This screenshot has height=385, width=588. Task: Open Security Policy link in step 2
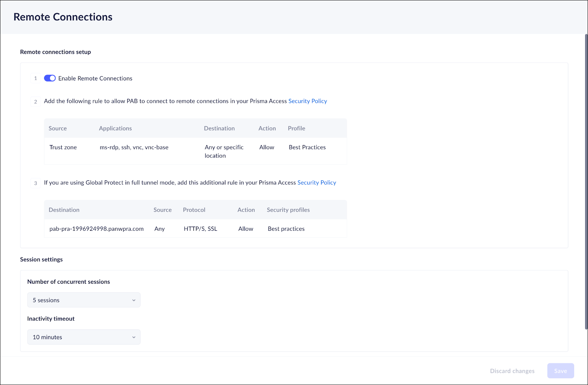308,101
